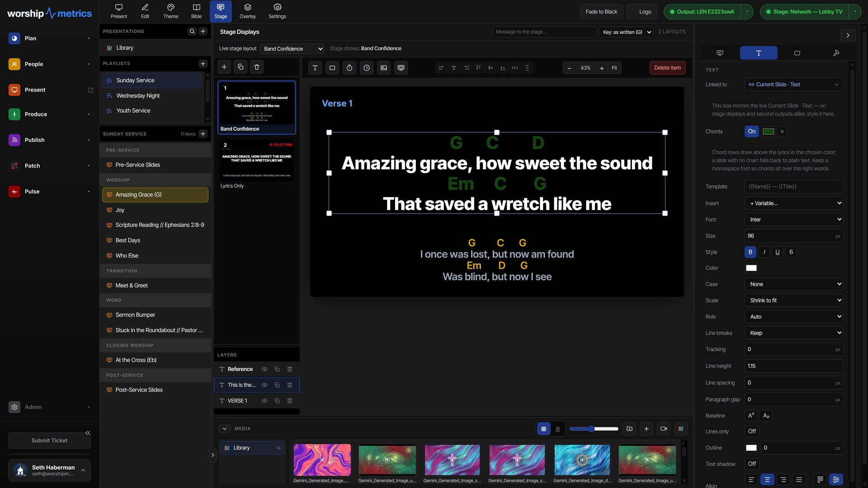This screenshot has height=488, width=868.
Task: Open Scale Shrink to fit dropdown
Action: coord(794,300)
